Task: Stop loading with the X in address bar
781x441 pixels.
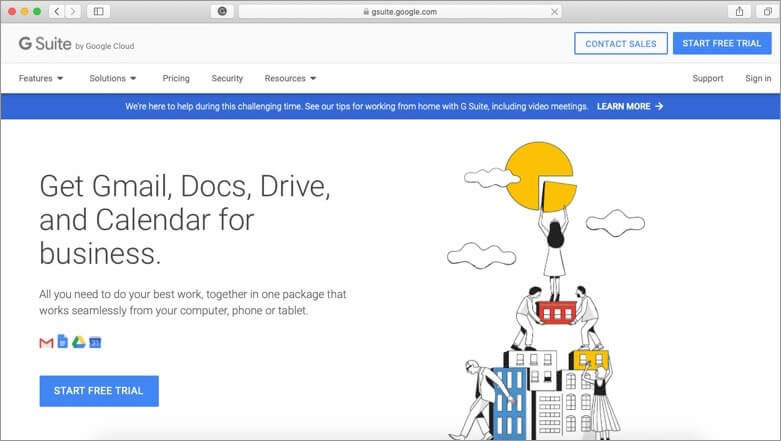Action: point(554,11)
